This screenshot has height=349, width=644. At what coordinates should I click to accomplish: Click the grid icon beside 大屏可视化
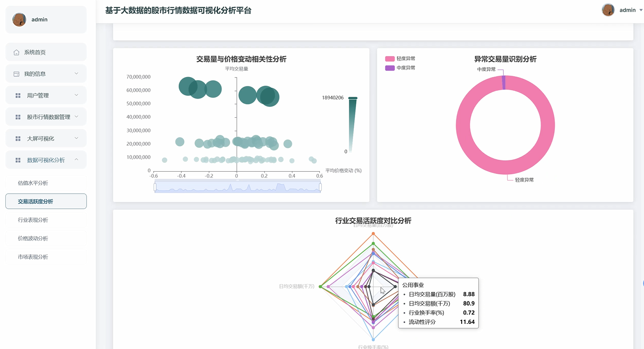click(x=18, y=138)
